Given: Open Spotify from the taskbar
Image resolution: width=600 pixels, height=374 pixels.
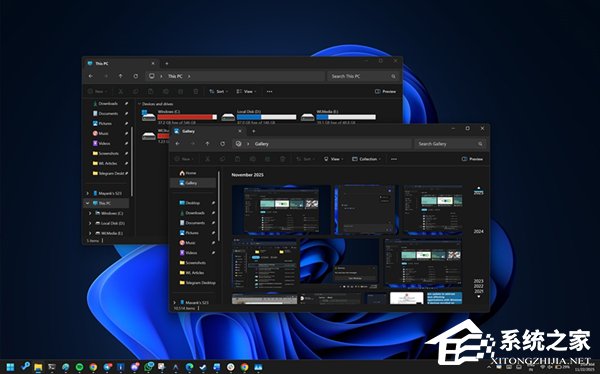Looking at the screenshot, I should (x=79, y=367).
